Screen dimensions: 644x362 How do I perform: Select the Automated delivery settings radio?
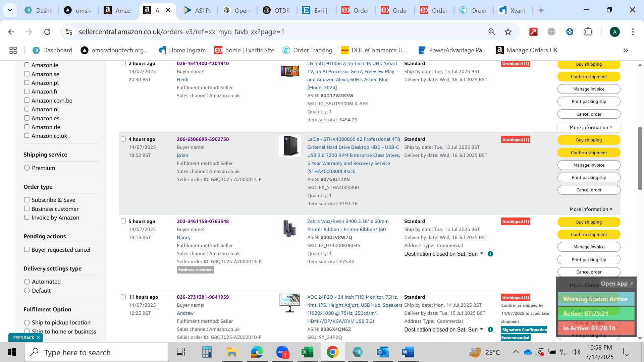(27, 282)
